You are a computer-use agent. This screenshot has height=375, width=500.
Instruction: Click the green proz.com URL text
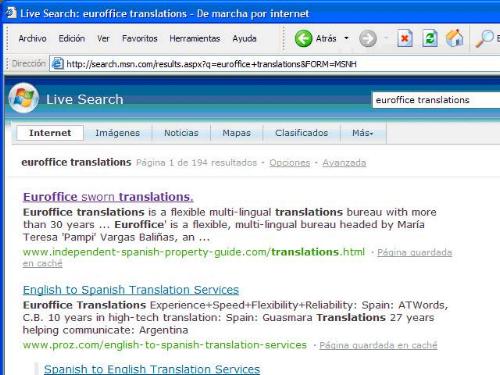(x=165, y=345)
